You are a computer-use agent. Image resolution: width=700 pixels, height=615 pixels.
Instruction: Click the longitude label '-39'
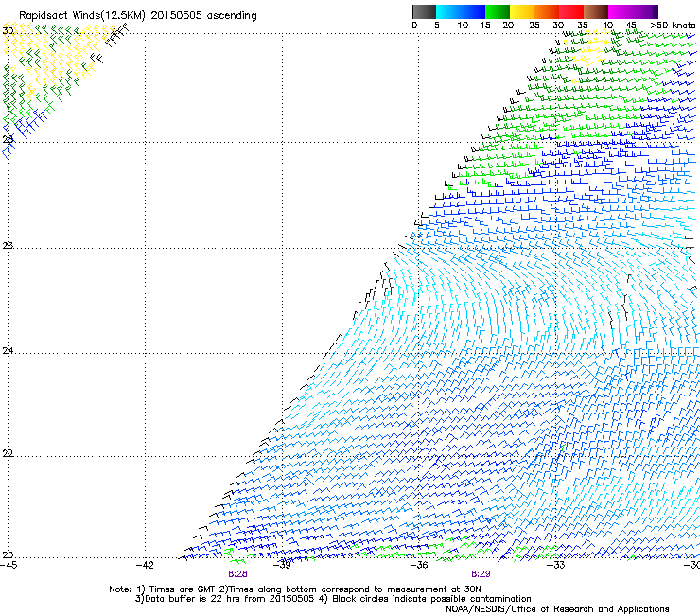282,565
